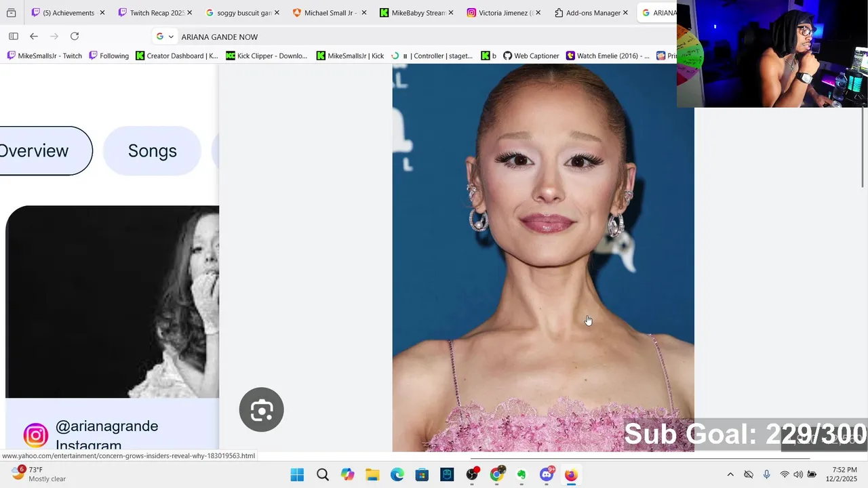The image size is (868, 488).
Task: Open Wi-Fi network settings
Action: pos(785,474)
